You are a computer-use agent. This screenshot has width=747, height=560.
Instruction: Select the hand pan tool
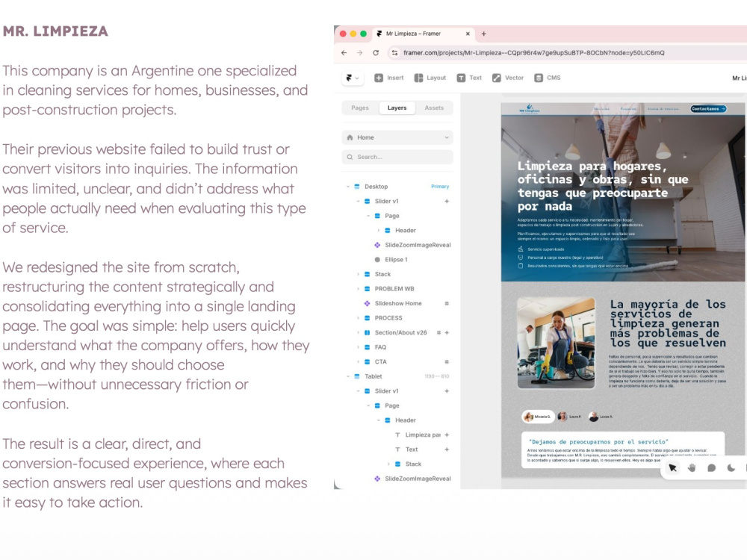(692, 467)
